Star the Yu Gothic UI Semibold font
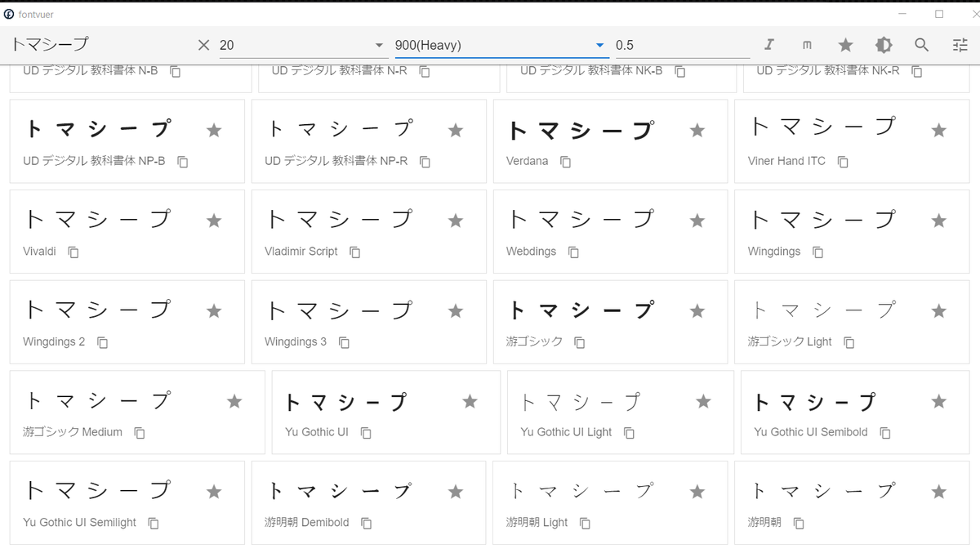 (939, 401)
